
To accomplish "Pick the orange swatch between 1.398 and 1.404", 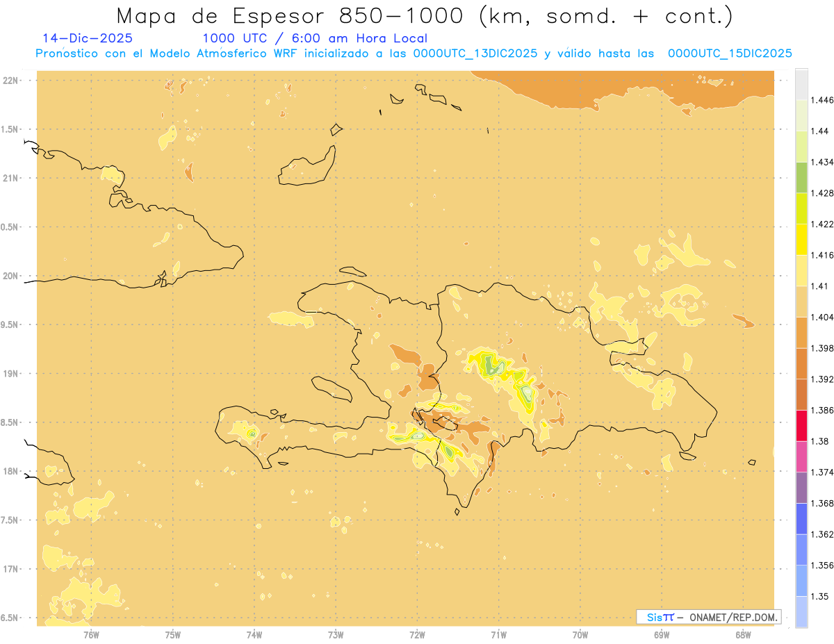I will [801, 332].
